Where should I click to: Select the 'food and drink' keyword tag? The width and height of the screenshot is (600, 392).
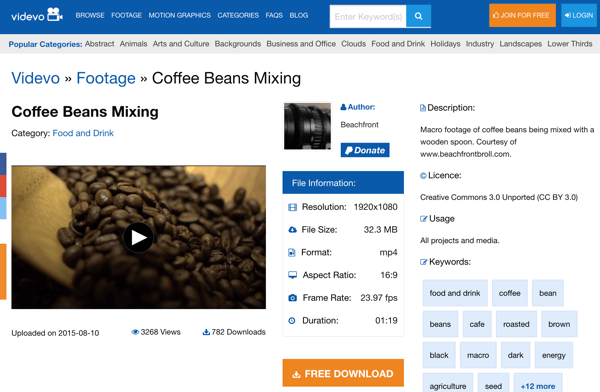(455, 293)
